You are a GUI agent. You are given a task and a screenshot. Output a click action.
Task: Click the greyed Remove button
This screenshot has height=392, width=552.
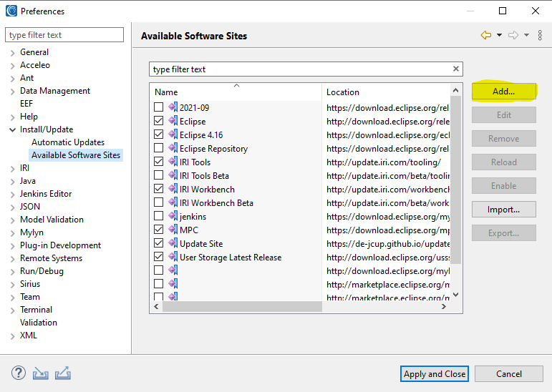coord(504,139)
